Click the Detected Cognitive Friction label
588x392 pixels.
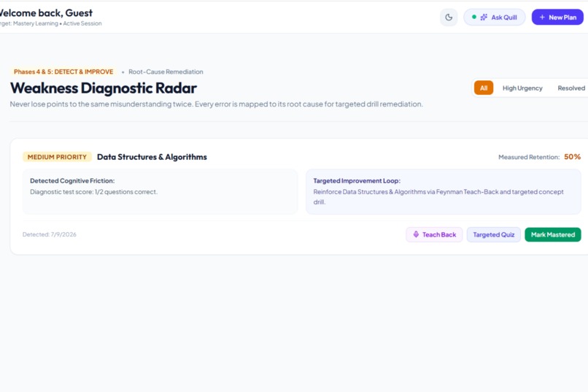[x=72, y=181]
